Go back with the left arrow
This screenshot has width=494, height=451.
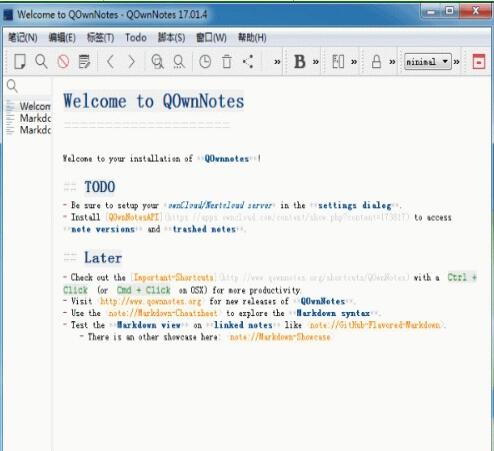point(110,62)
